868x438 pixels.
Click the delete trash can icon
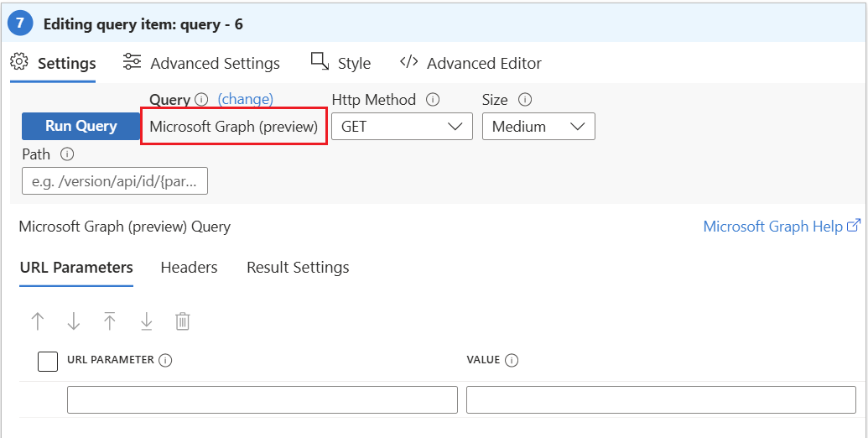183,321
